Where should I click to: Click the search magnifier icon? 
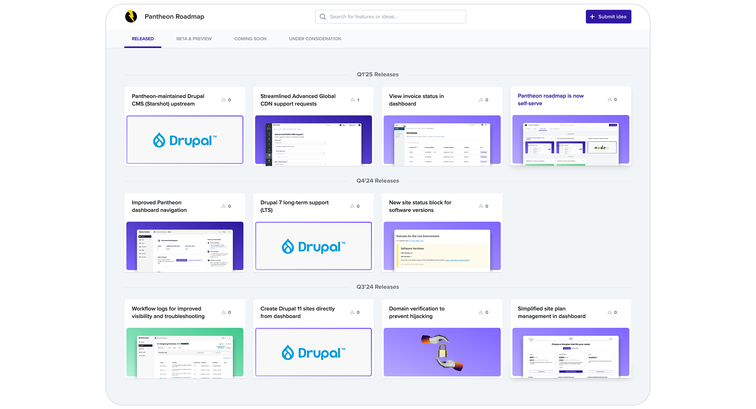coord(323,17)
